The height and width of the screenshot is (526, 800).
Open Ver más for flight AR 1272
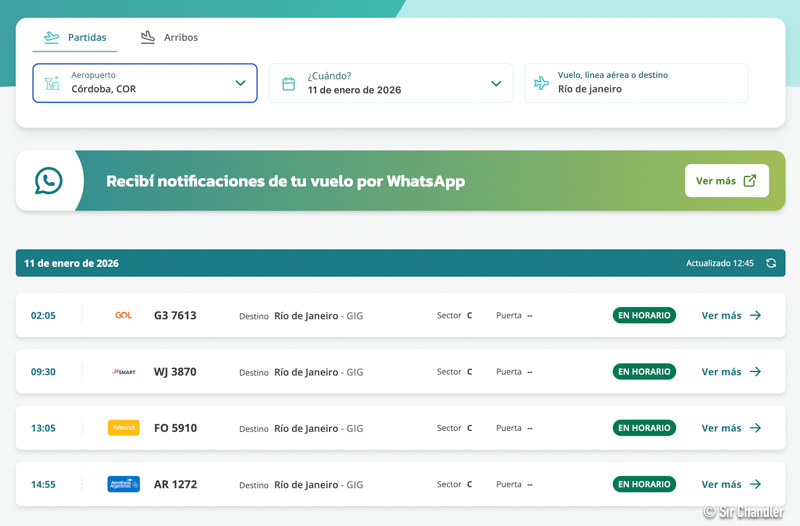tap(731, 484)
